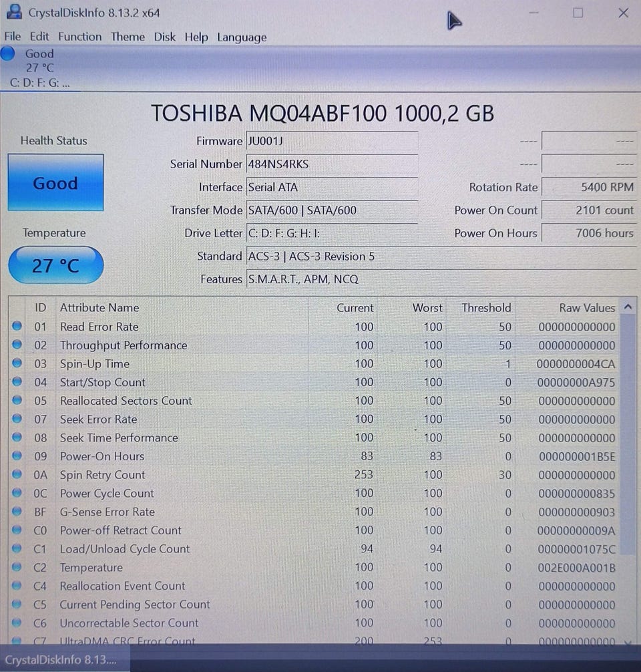641x672 pixels.
Task: Click status icon of Reallocation Event Count row
Action: point(17,585)
